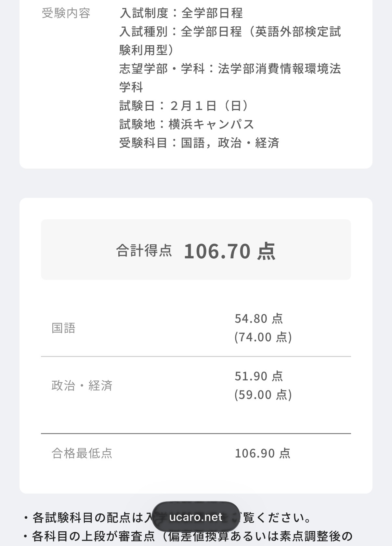
Task: Tap the 入試制度：全学部日程 line
Action: click(181, 13)
